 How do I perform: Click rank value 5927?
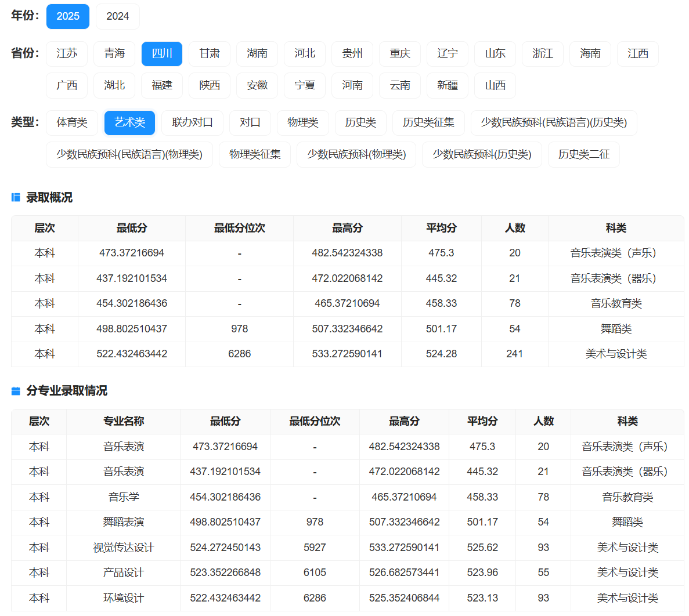[x=315, y=548]
